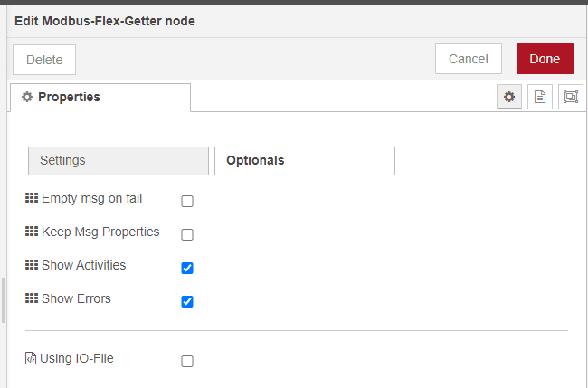Image resolution: width=588 pixels, height=388 pixels.
Task: Open node appearance icon
Action: click(x=571, y=97)
